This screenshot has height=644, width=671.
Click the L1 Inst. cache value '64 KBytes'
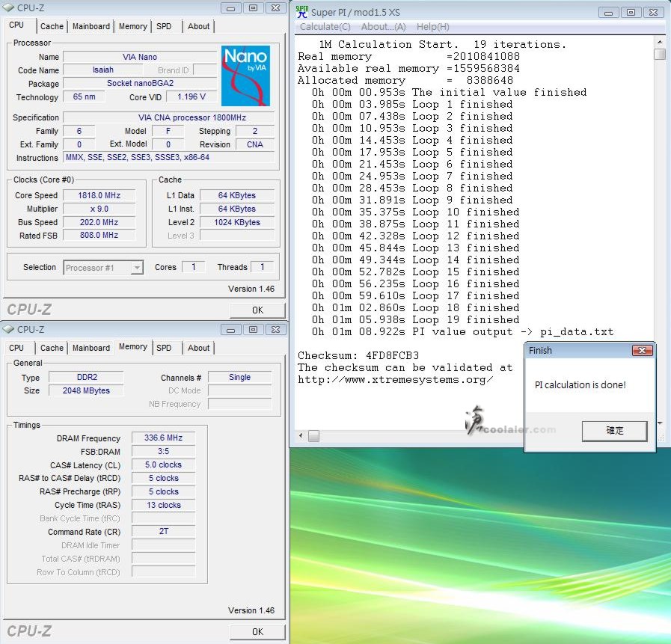coord(237,209)
